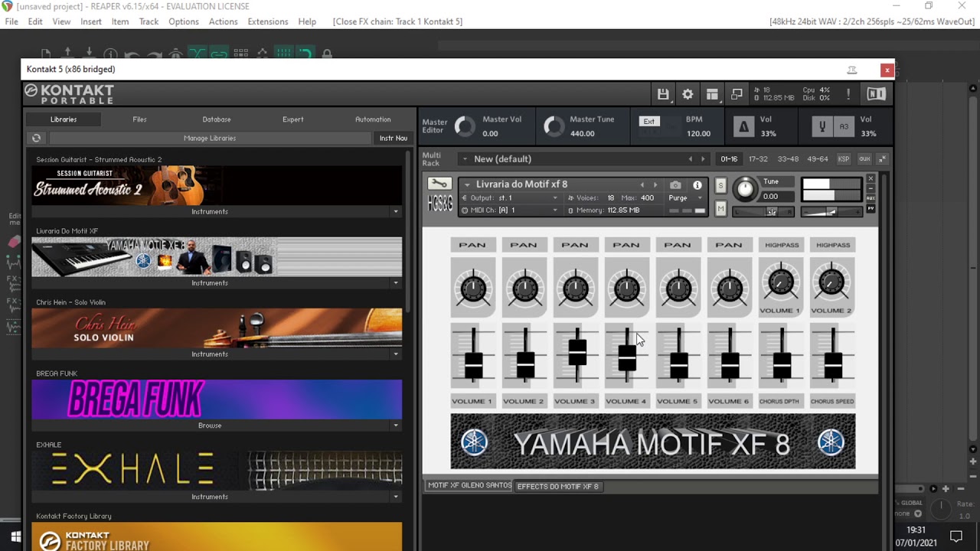Open the EFFECTS DO MOTIF XF 8 page
The height and width of the screenshot is (551, 980).
click(x=558, y=486)
